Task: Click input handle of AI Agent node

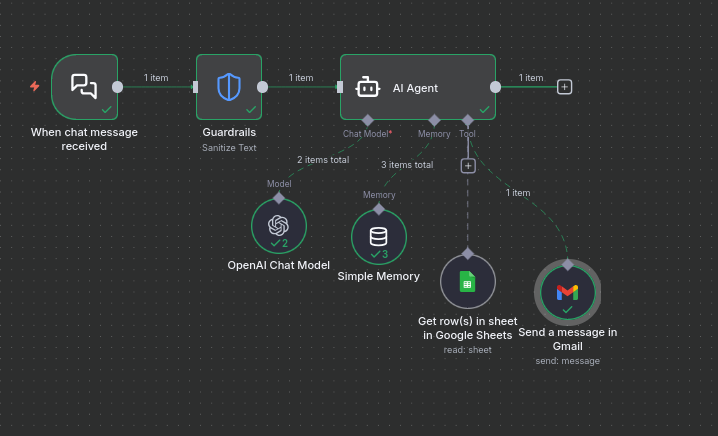Action: [x=340, y=87]
